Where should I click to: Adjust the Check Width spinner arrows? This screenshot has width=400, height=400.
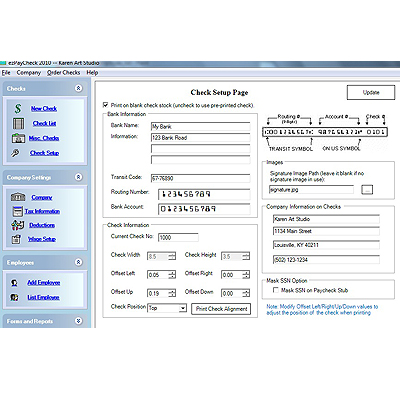pyautogui.click(x=172, y=256)
